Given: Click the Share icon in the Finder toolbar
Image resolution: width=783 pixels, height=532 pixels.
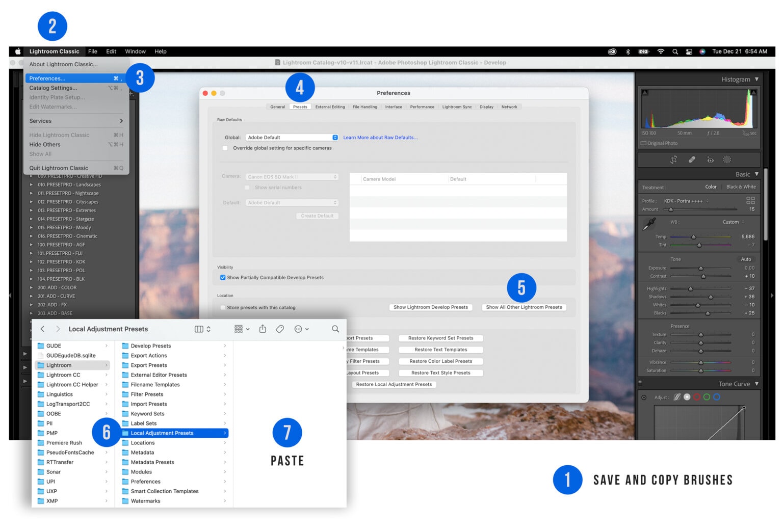Looking at the screenshot, I should tap(263, 329).
